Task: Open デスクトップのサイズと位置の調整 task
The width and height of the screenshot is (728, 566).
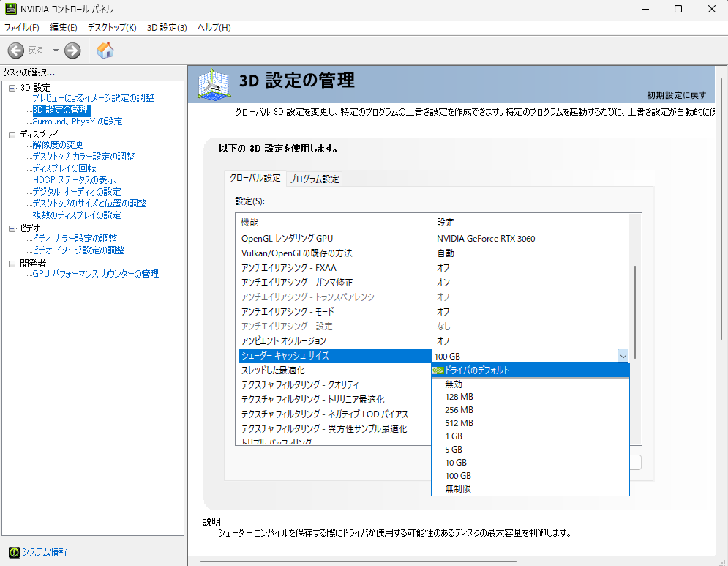Action: click(x=89, y=204)
